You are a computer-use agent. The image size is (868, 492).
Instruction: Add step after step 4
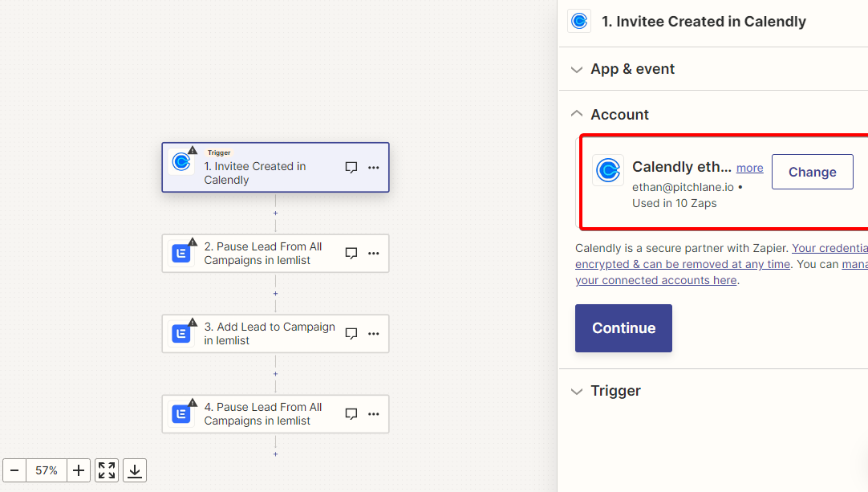coord(275,454)
